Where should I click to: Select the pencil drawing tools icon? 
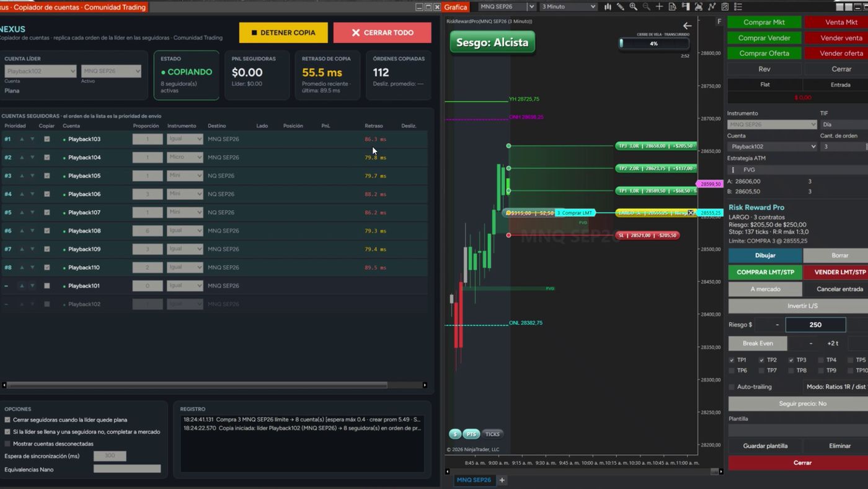click(620, 7)
